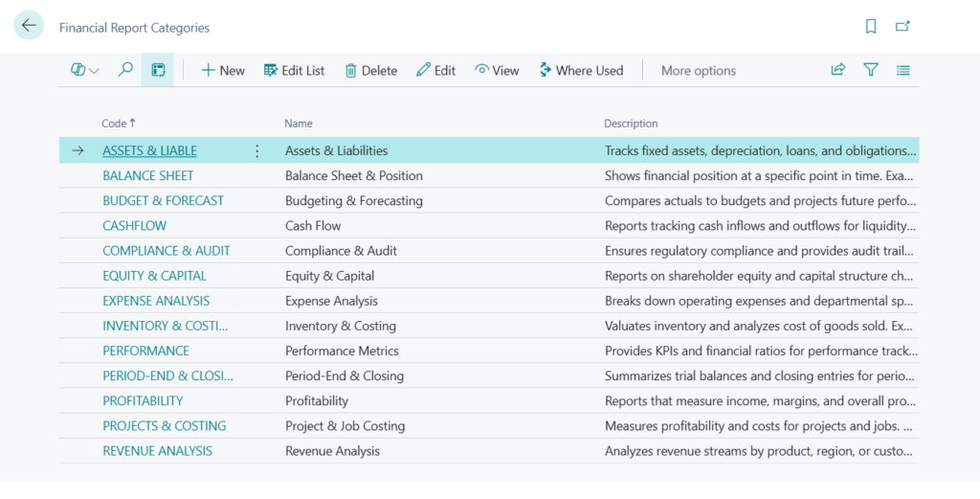Sort by the Code column header

pyautogui.click(x=114, y=124)
